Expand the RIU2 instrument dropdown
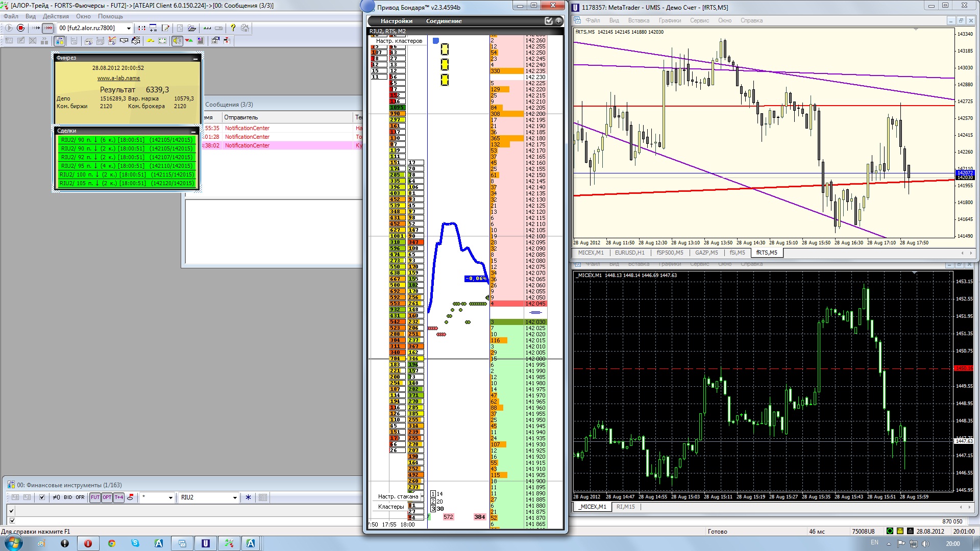The height and width of the screenshot is (551, 980). 235,497
